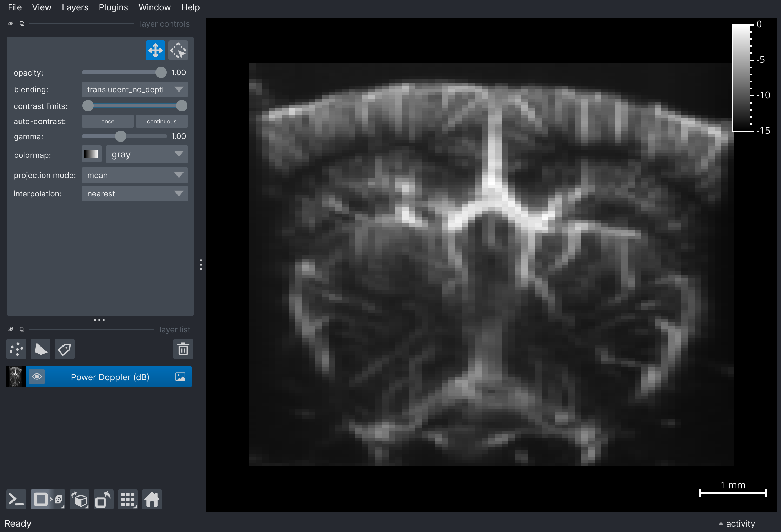Add a new points layer

point(16,349)
